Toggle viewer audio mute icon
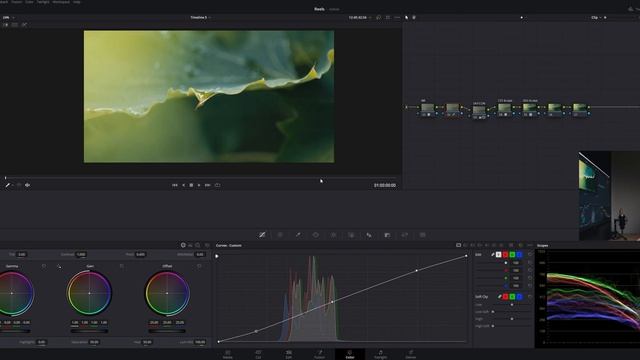The height and width of the screenshot is (360, 640). tap(27, 185)
